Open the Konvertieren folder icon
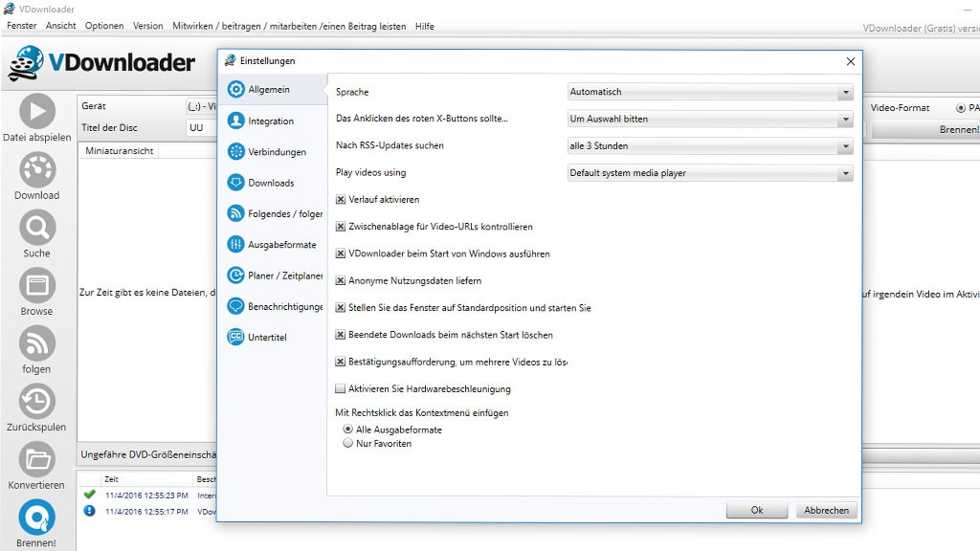Image resolution: width=980 pixels, height=551 pixels. (x=37, y=459)
